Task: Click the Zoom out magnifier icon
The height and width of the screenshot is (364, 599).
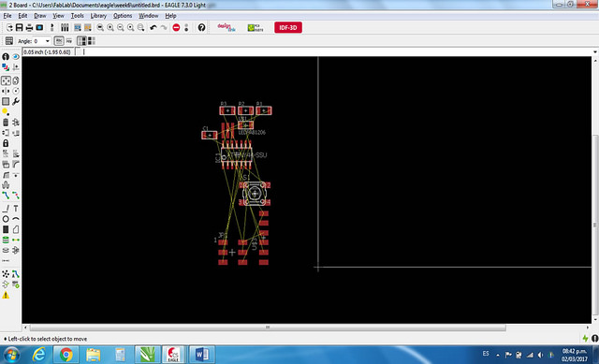Action: 121,27
